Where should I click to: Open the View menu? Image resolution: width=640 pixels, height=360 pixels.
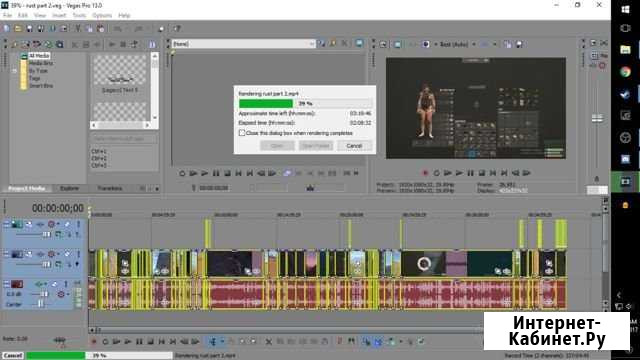40,16
